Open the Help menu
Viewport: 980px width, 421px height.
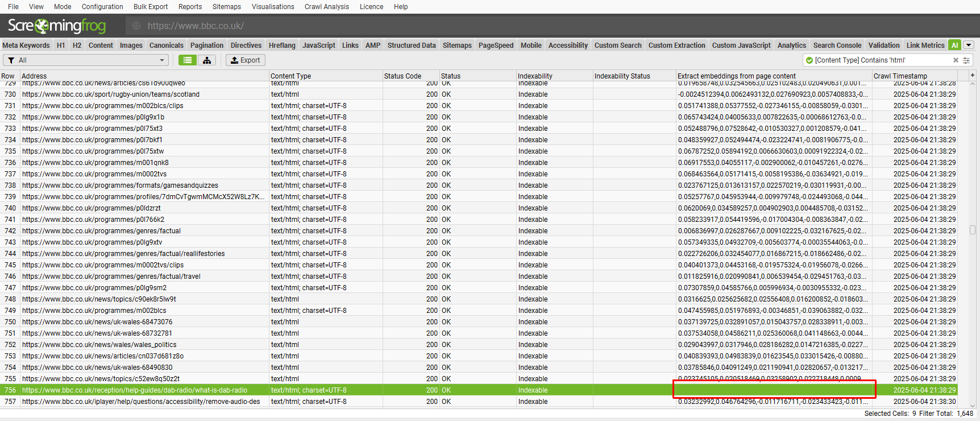point(401,6)
